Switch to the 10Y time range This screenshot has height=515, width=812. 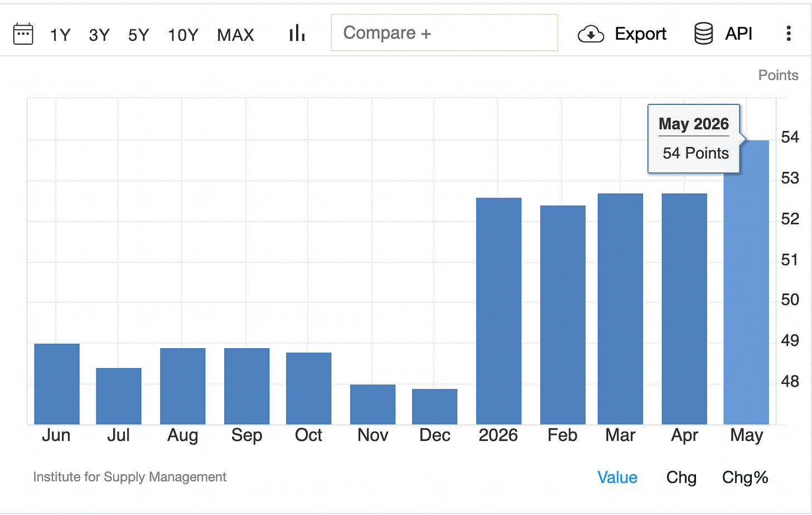183,35
